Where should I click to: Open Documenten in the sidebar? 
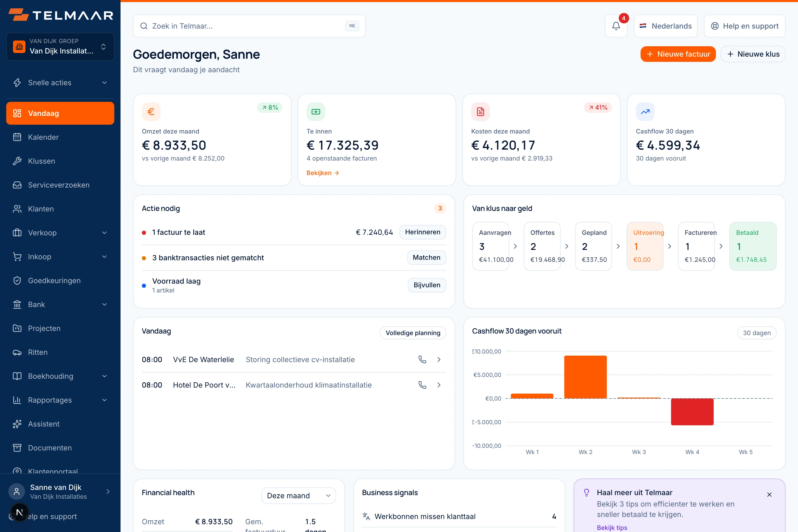coord(60,448)
